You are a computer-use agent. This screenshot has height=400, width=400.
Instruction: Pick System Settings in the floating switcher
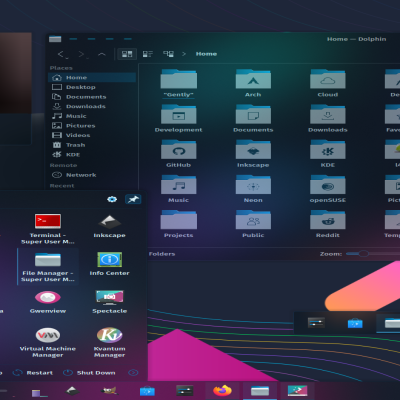point(316,323)
